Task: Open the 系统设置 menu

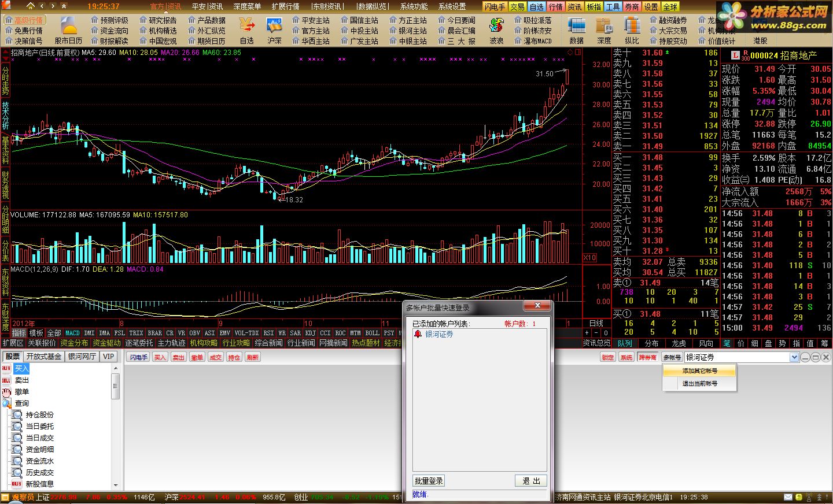Action: 452,6
